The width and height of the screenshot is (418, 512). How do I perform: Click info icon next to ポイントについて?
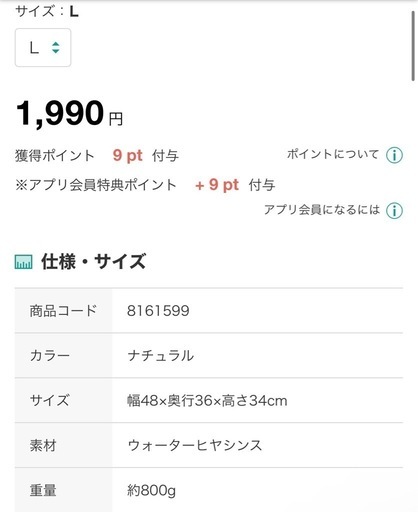pyautogui.click(x=394, y=155)
